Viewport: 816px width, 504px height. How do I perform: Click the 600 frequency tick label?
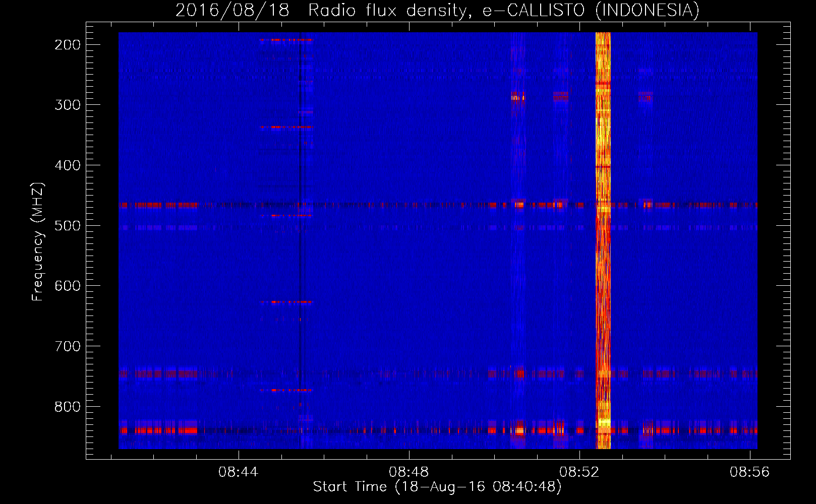click(x=68, y=286)
